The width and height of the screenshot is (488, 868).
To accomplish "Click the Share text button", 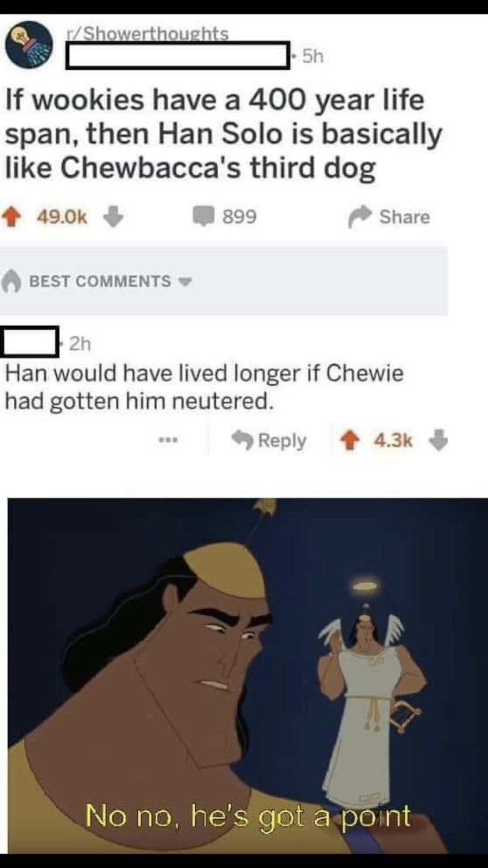I will tap(405, 217).
